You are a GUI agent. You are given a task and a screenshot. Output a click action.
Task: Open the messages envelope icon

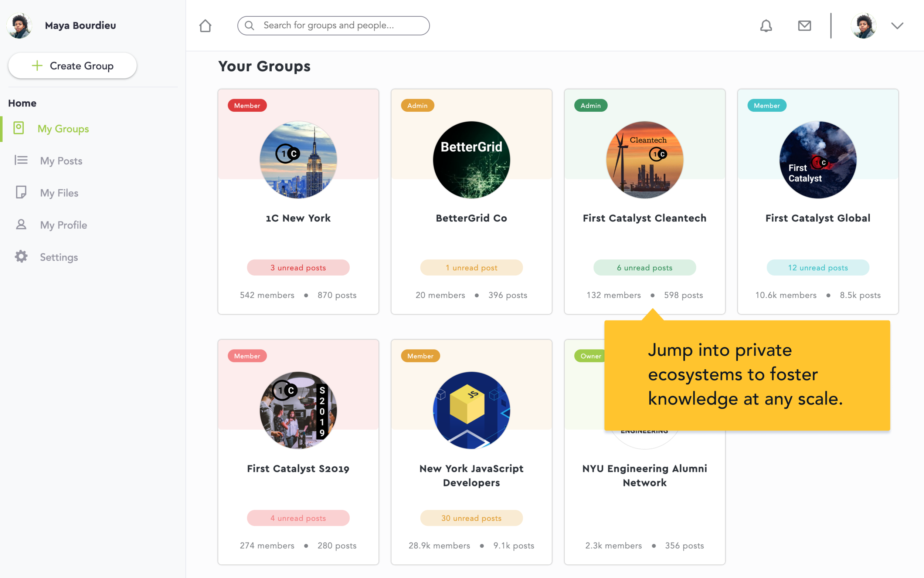[x=805, y=26]
